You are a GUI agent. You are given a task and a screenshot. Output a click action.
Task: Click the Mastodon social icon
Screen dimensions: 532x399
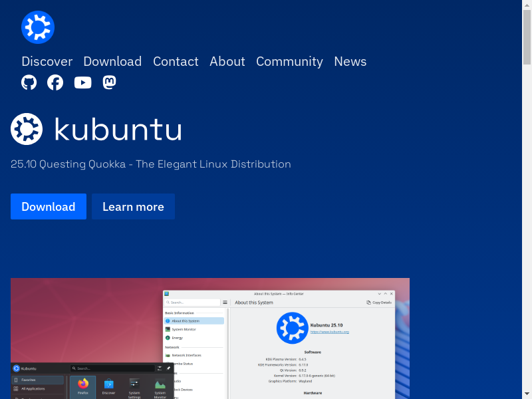click(x=110, y=82)
